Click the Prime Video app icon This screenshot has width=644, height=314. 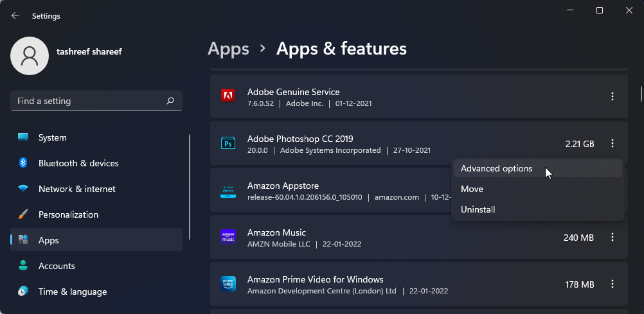pyautogui.click(x=228, y=284)
